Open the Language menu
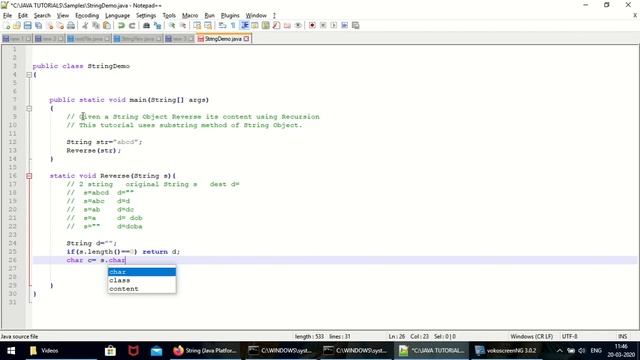640x360 pixels. [117, 16]
